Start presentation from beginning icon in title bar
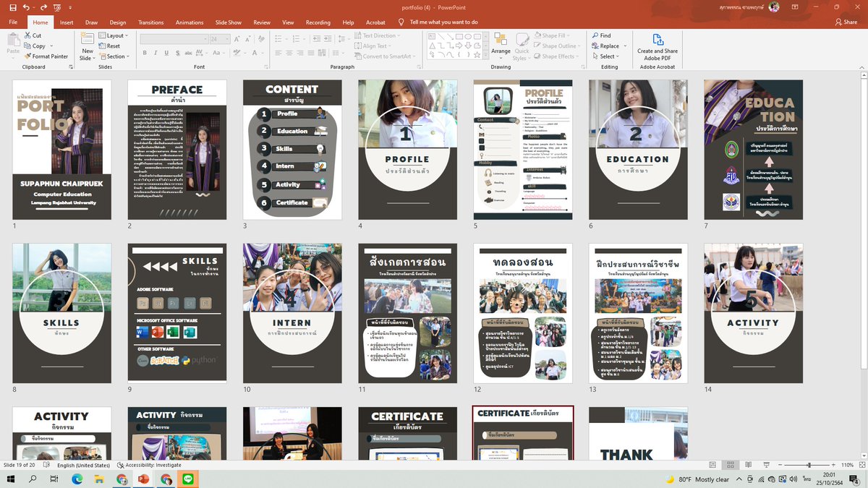The height and width of the screenshot is (488, 868). 56,7
